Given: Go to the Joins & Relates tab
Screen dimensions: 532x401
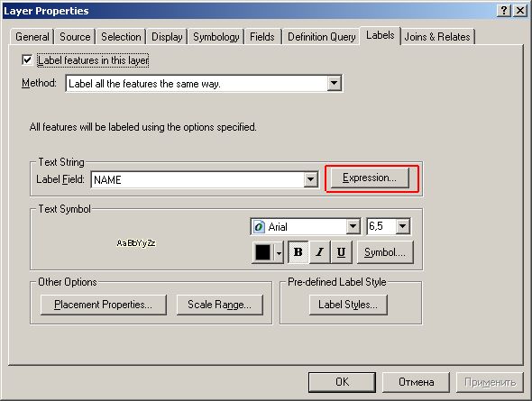Looking at the screenshot, I should click(437, 37).
